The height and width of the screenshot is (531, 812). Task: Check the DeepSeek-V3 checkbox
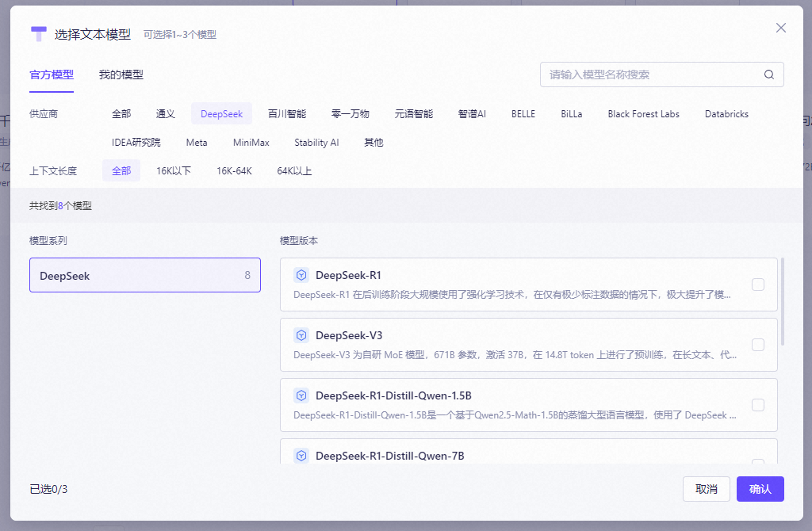coord(757,345)
